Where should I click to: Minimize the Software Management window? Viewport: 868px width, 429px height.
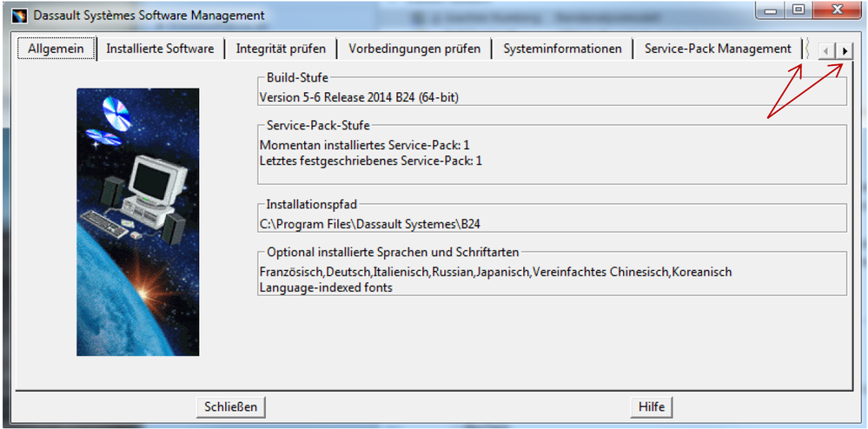(772, 10)
